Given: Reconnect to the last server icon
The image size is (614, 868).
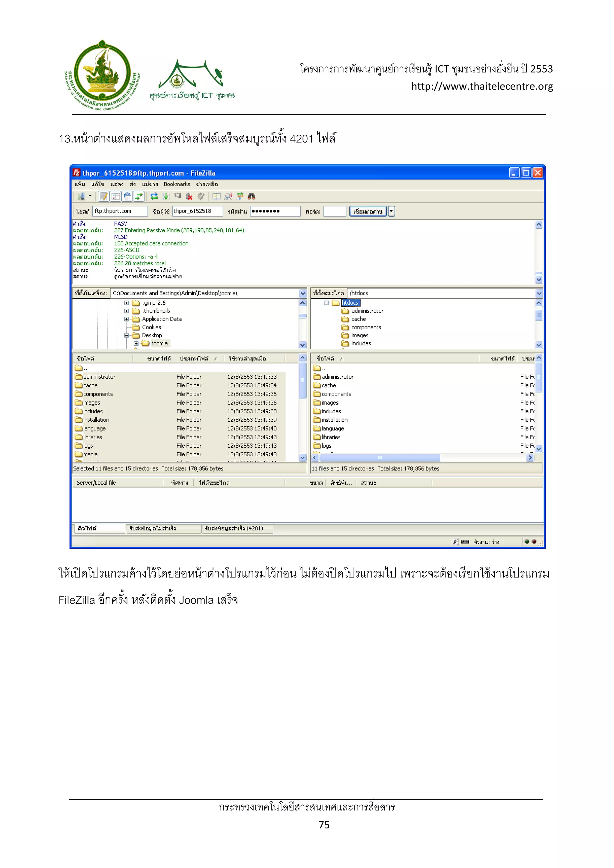Looking at the screenshot, I should tap(201, 196).
